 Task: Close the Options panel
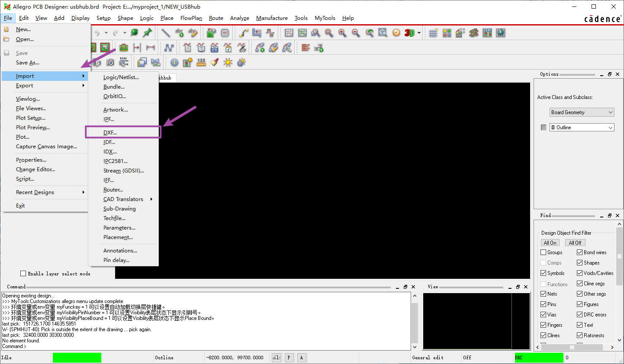click(x=618, y=74)
